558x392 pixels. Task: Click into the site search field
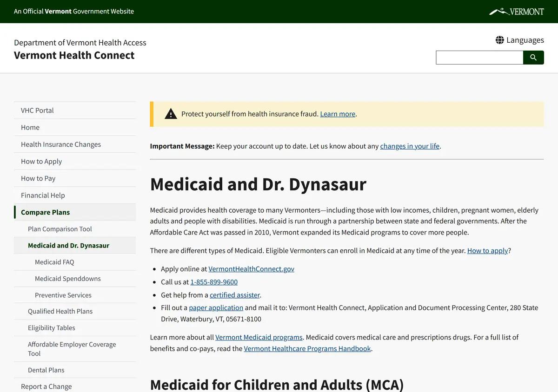(479, 58)
